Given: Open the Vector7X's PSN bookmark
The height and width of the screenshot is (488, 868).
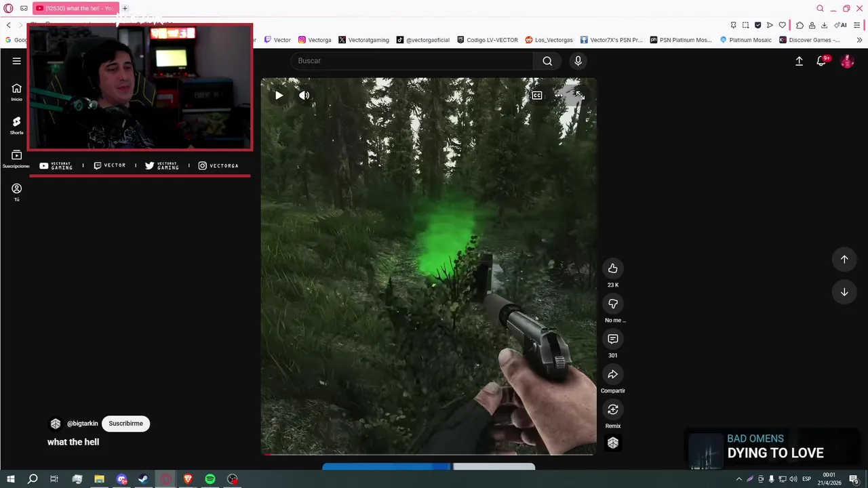Looking at the screenshot, I should [x=611, y=40].
